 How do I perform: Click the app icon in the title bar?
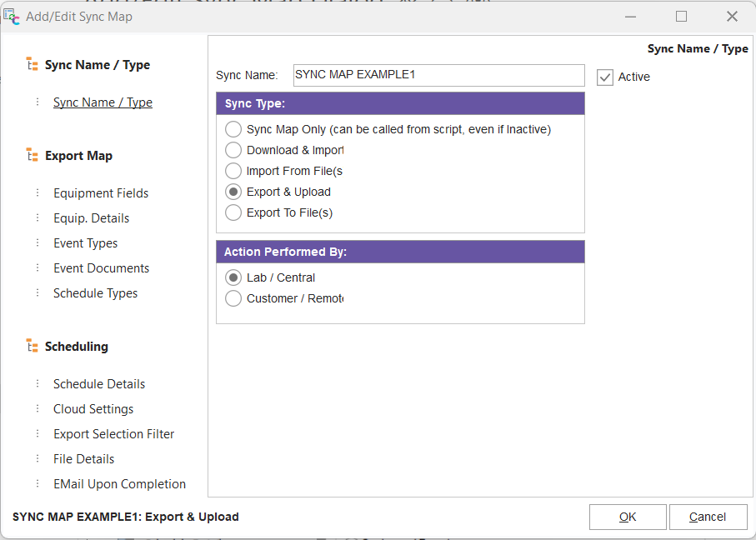pos(13,16)
